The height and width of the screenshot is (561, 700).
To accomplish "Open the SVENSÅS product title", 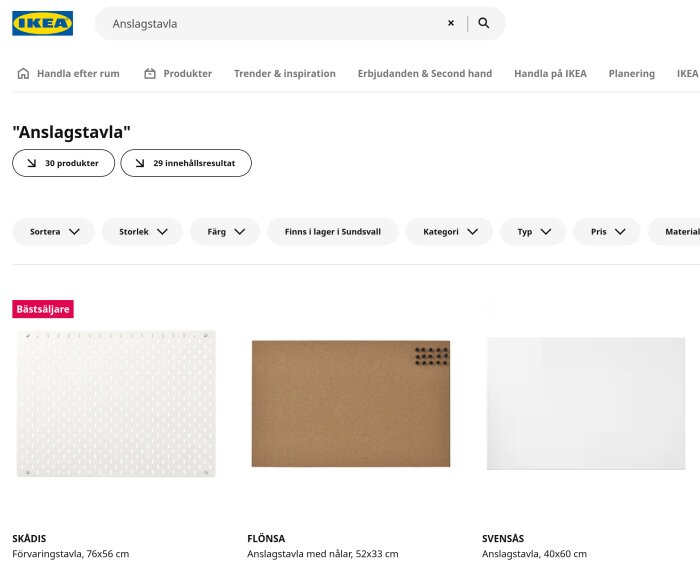I will pos(503,539).
